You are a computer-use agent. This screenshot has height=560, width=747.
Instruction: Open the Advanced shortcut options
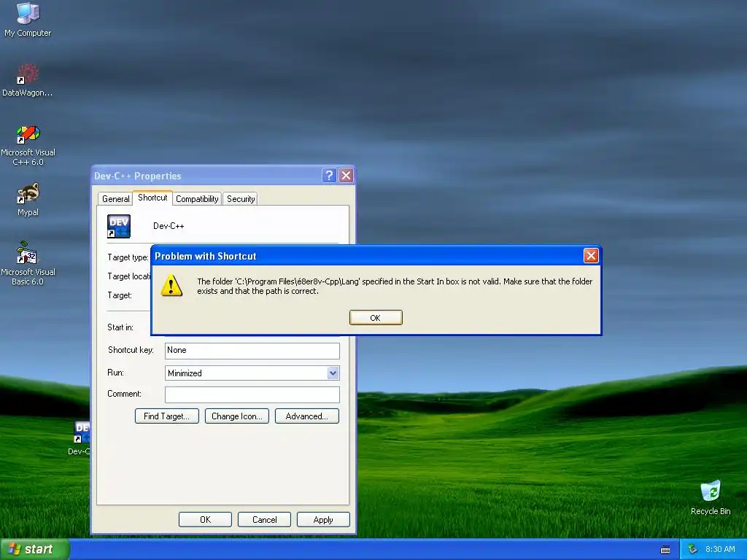[x=307, y=416]
